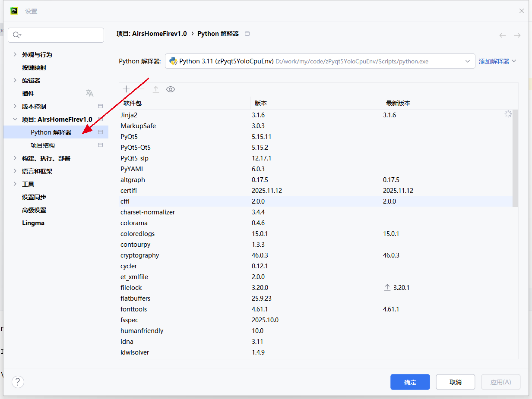Expand the 版本控制 tree node
532x399 pixels.
click(15, 106)
